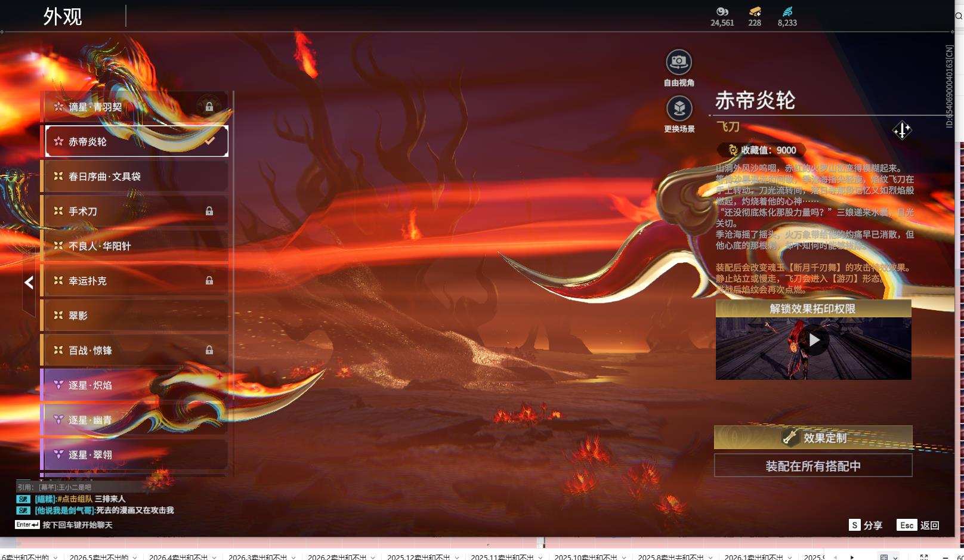This screenshot has height=560, width=964.
Task: Switch to free camera view (自由视角)
Action: click(x=679, y=62)
